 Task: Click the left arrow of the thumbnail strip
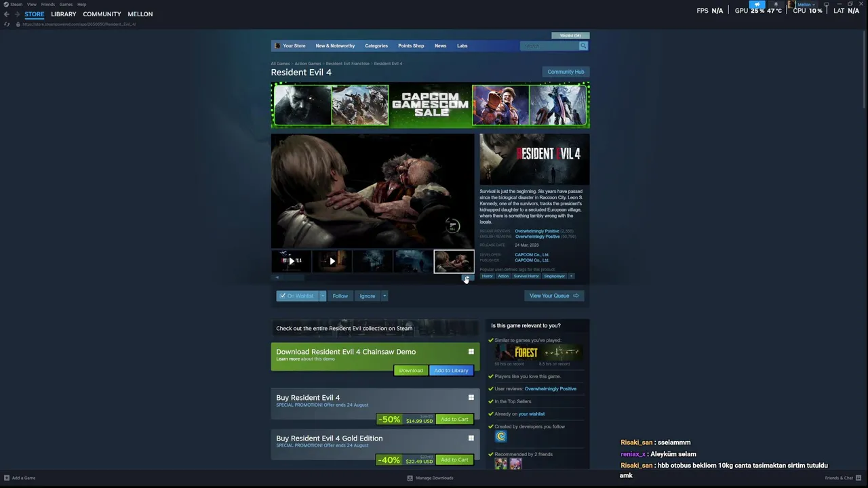click(x=277, y=277)
